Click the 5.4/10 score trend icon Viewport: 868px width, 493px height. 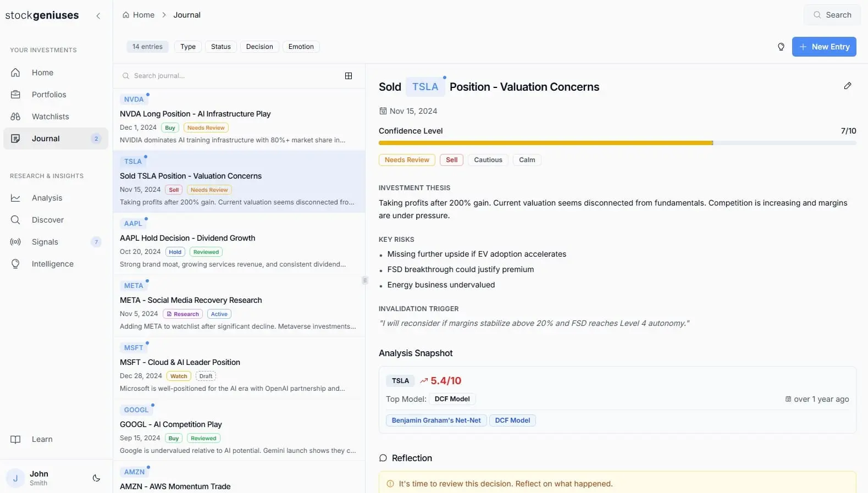424,381
